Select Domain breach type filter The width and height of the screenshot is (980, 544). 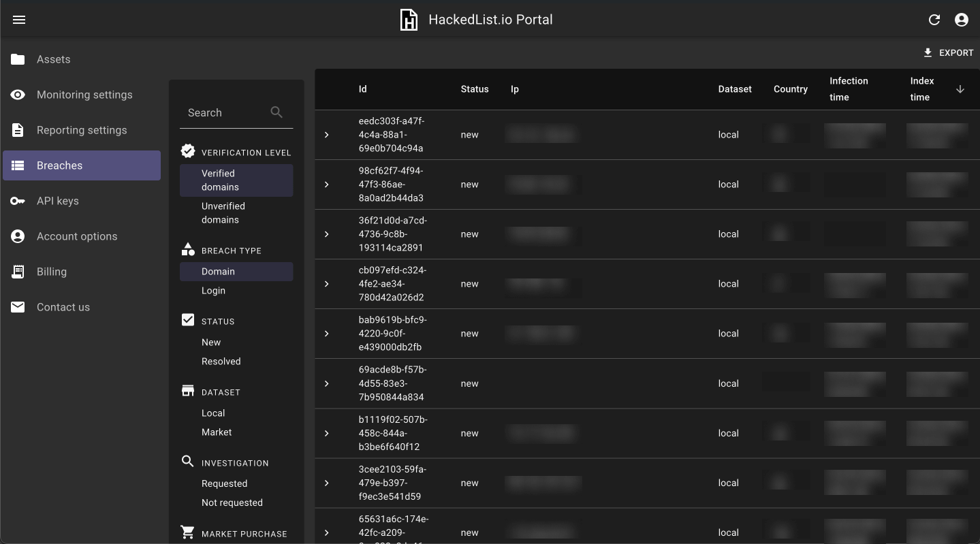click(236, 272)
